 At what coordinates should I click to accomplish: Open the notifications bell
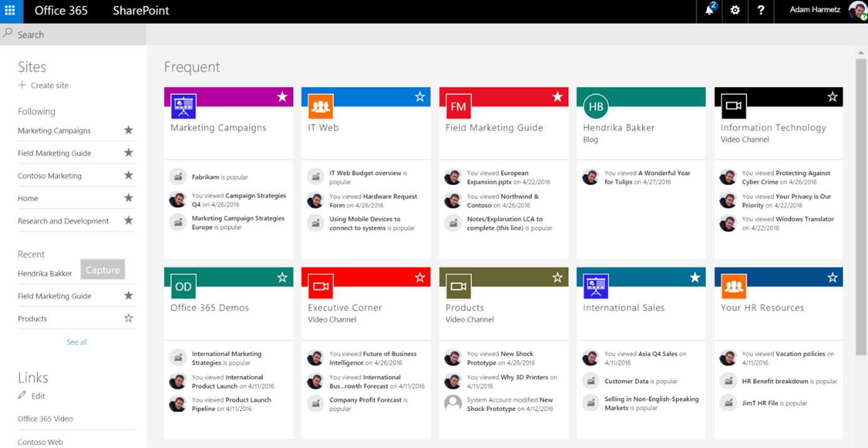click(x=710, y=11)
